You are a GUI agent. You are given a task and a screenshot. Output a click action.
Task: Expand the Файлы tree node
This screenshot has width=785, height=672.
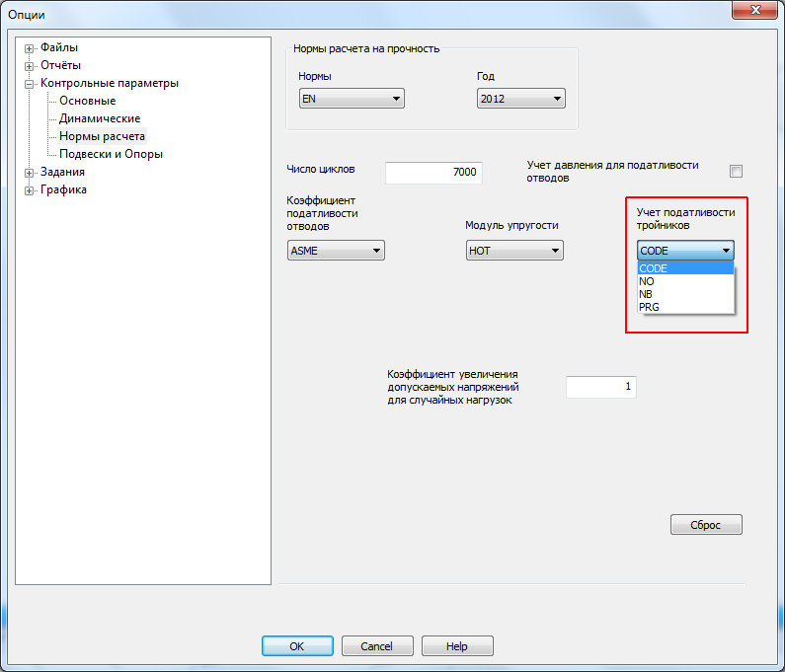click(x=30, y=48)
